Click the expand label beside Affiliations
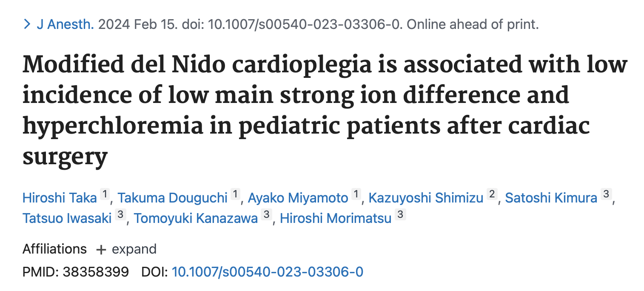The height and width of the screenshot is (291, 644). (135, 249)
